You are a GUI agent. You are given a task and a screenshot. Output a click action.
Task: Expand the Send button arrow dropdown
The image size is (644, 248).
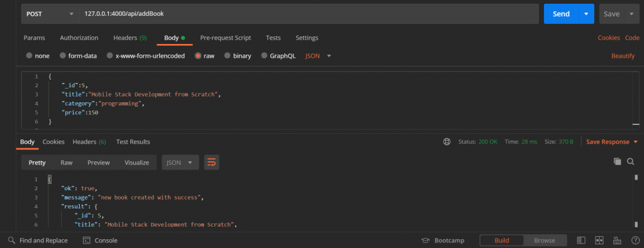click(x=586, y=14)
